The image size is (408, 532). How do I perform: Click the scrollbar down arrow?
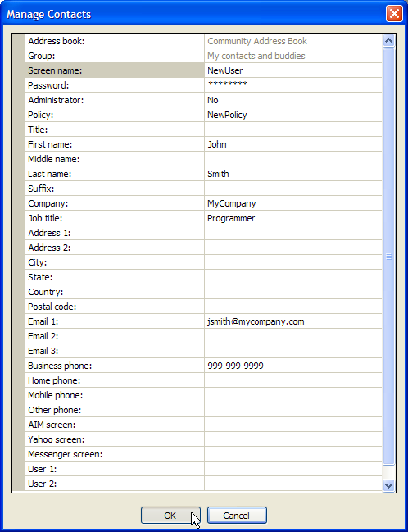[388, 485]
